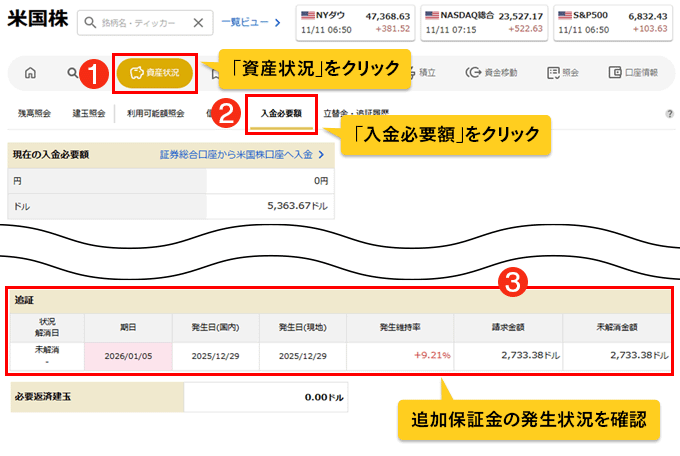Click the home icon in navigation bar
Viewport: 680px width, 456px height.
[30, 73]
